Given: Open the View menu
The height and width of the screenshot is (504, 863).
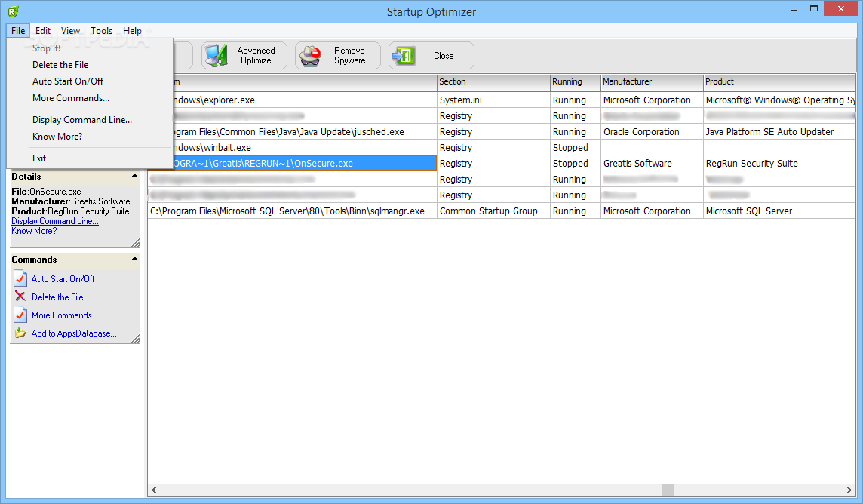Looking at the screenshot, I should click(x=70, y=31).
